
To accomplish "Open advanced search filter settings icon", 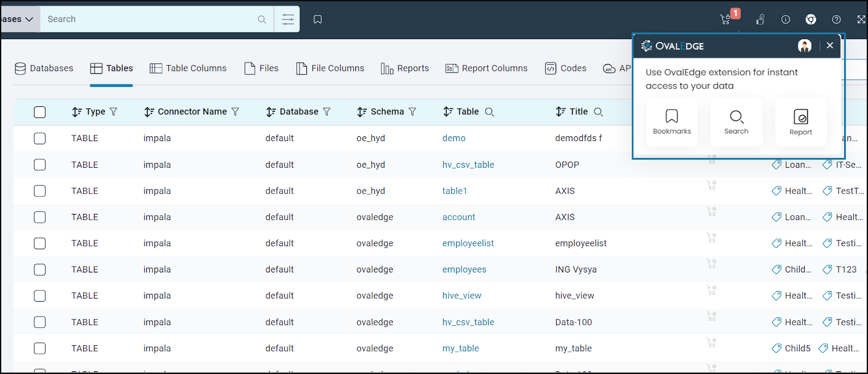I will tap(288, 20).
